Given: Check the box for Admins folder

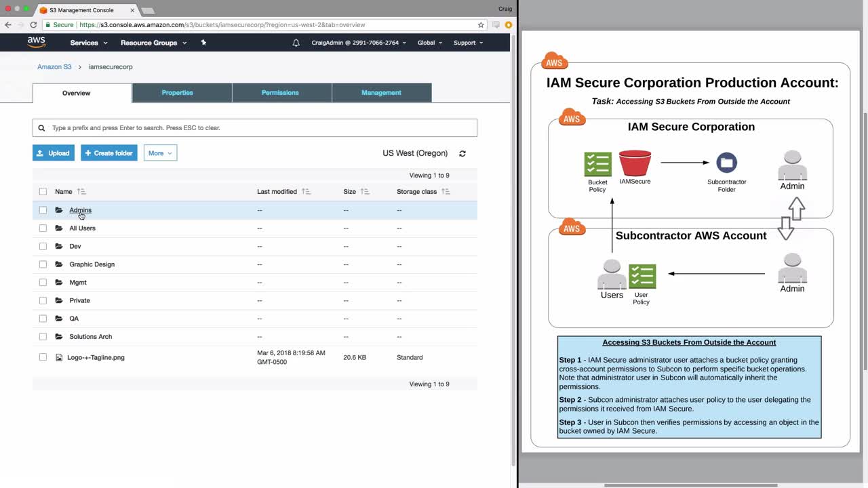Looking at the screenshot, I should (x=43, y=210).
